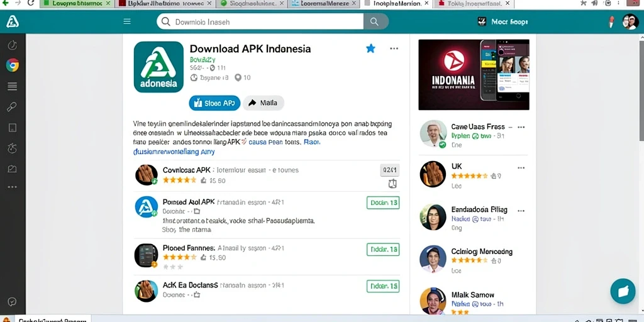Click the green button on the Poinsed Aol APK row
Viewport: 644px width, 322px height.
coord(383,203)
